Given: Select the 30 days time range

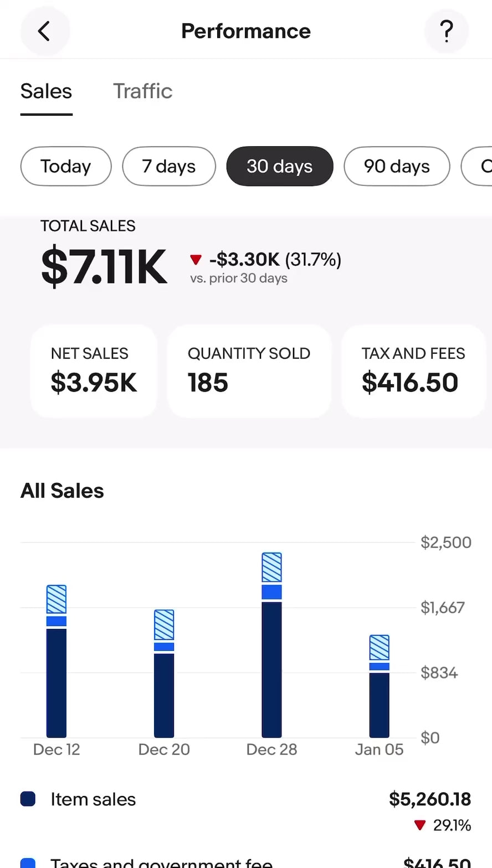Looking at the screenshot, I should click(x=280, y=166).
